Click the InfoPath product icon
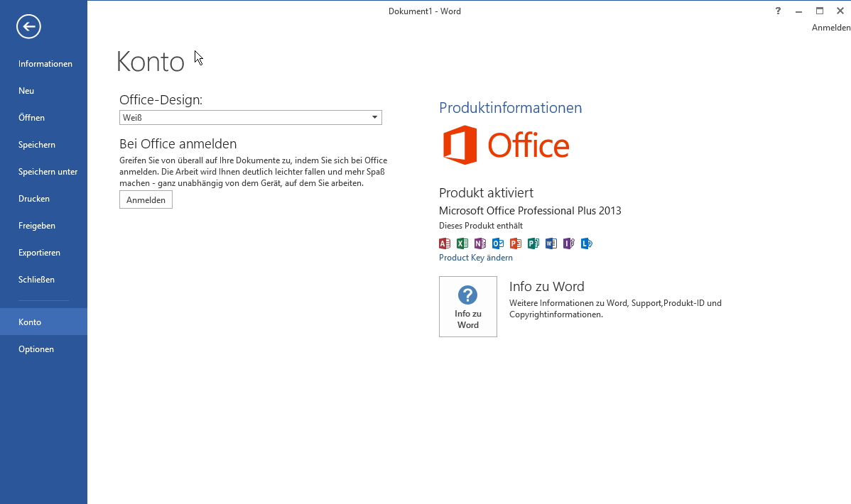The width and height of the screenshot is (851, 504). click(569, 243)
